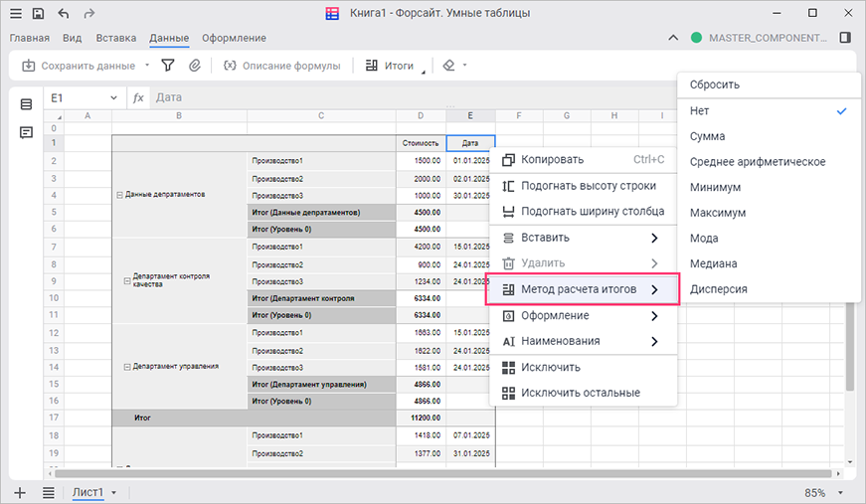Switch to the Главная tab

pyautogui.click(x=30, y=38)
